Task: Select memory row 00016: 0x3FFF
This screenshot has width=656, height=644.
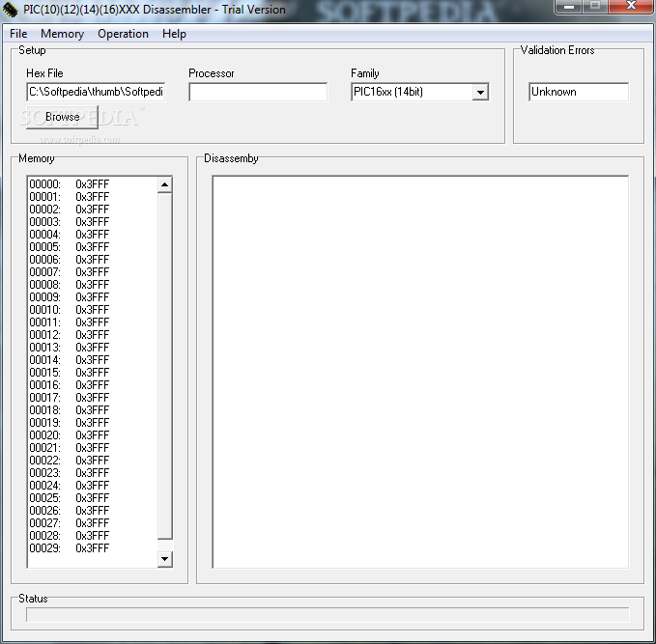Action: pos(69,384)
